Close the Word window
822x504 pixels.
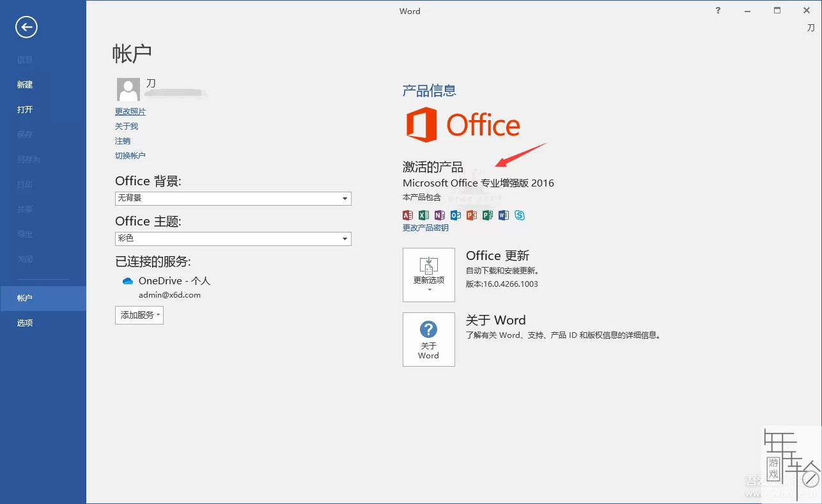pos(807,10)
